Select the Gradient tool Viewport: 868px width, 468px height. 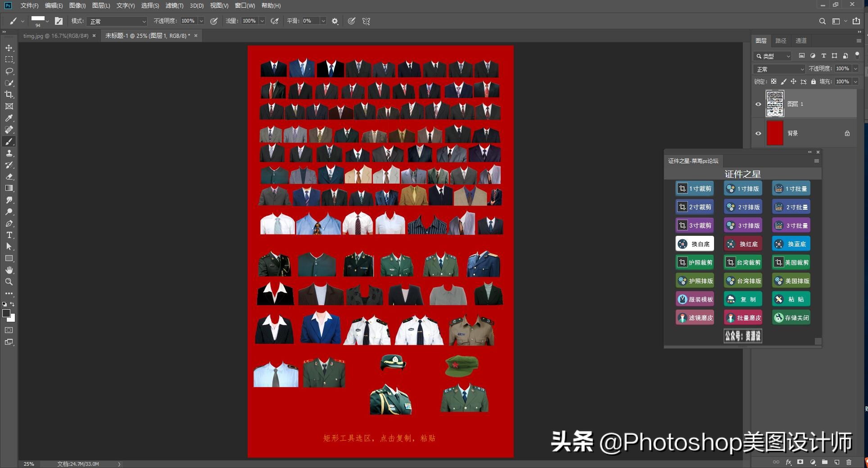[9, 188]
